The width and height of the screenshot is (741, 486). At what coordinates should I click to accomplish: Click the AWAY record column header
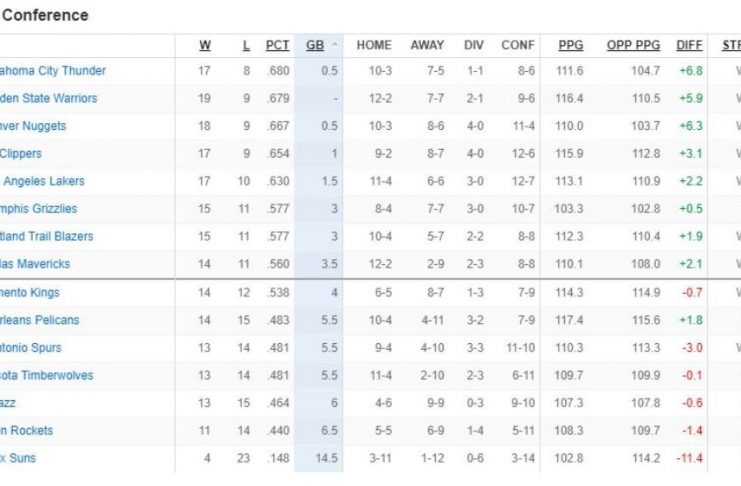tap(427, 45)
